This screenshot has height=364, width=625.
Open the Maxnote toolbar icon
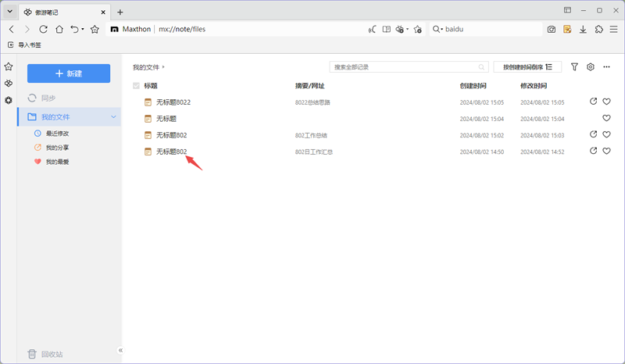click(567, 29)
